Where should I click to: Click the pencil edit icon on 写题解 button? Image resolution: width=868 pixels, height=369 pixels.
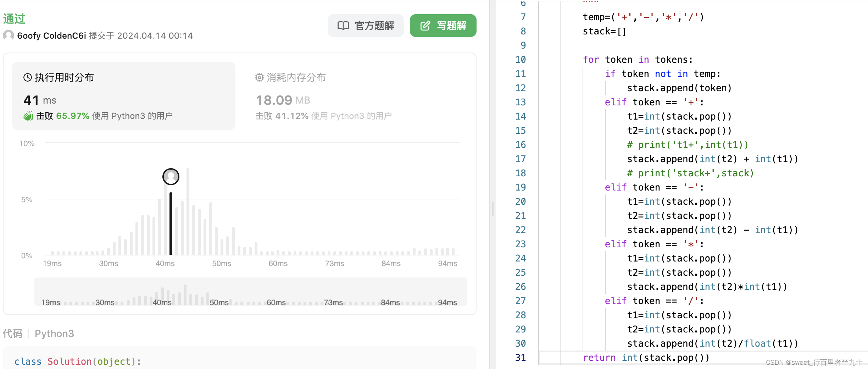pos(424,25)
